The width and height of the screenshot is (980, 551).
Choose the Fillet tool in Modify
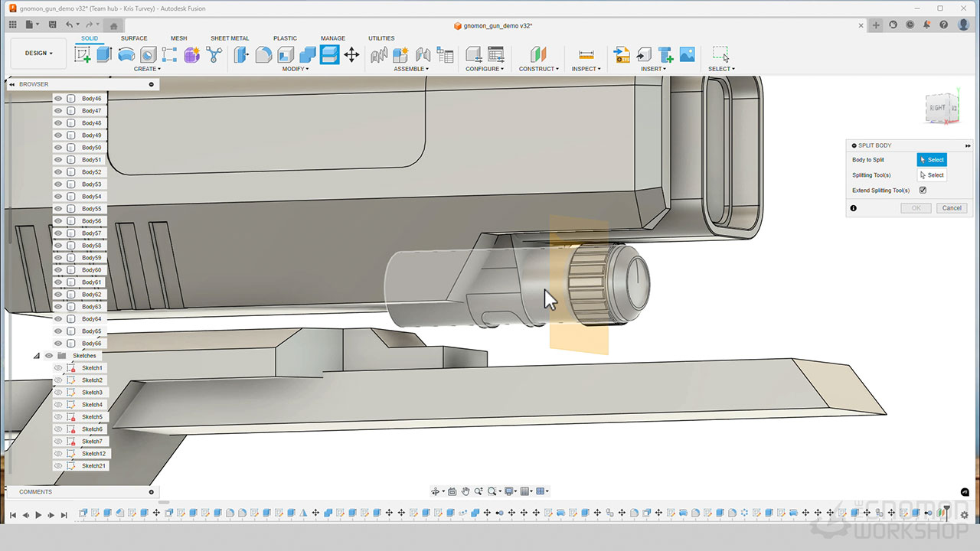click(263, 54)
